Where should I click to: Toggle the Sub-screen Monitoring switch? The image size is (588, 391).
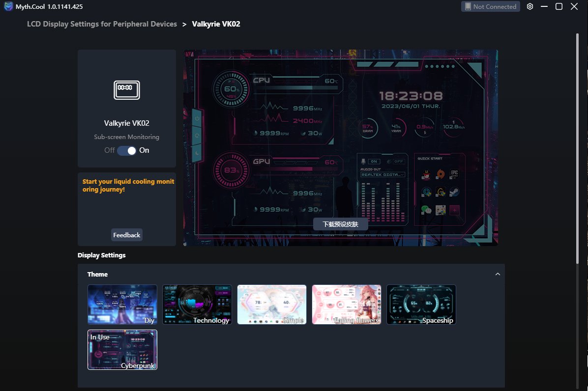pyautogui.click(x=127, y=150)
